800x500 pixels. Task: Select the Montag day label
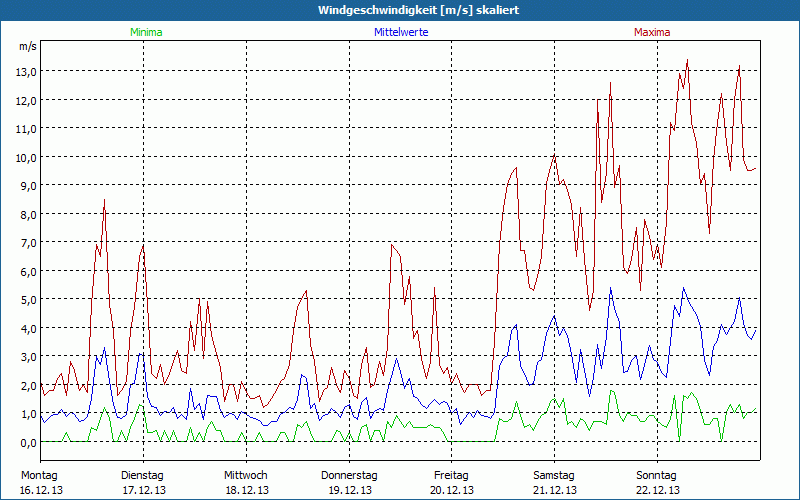point(40,475)
